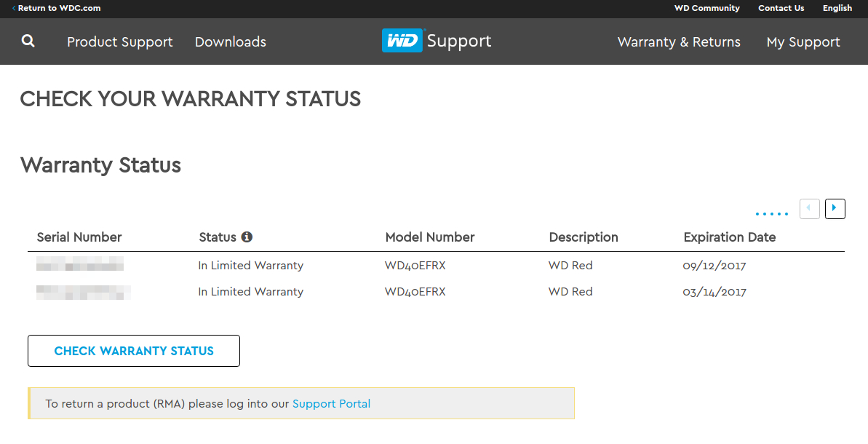The image size is (868, 444).
Task: Click the Check Warranty Status button
Action: (134, 351)
